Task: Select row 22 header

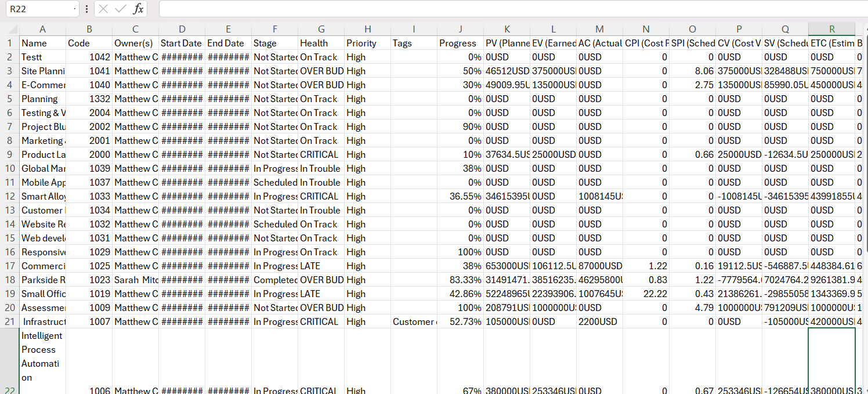Action: [x=9, y=361]
